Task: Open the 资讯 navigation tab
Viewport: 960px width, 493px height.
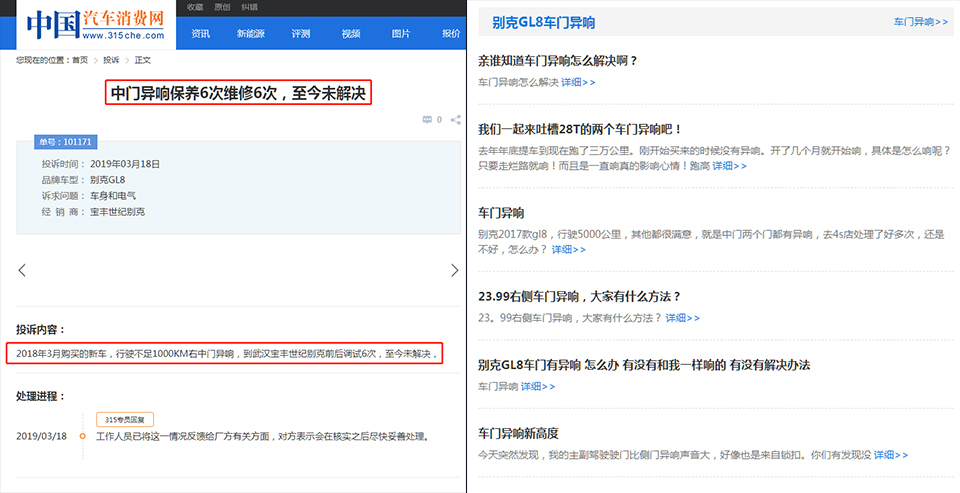Action: coord(200,34)
